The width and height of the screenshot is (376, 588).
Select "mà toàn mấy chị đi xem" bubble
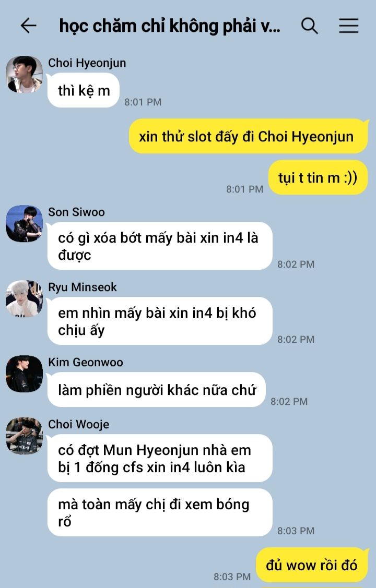[x=159, y=512]
